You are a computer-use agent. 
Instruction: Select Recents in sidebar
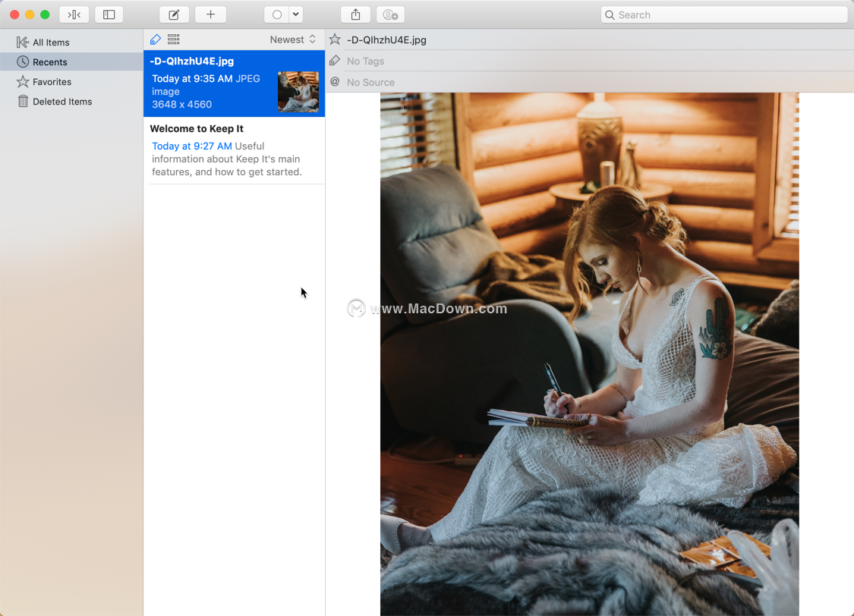(x=71, y=62)
